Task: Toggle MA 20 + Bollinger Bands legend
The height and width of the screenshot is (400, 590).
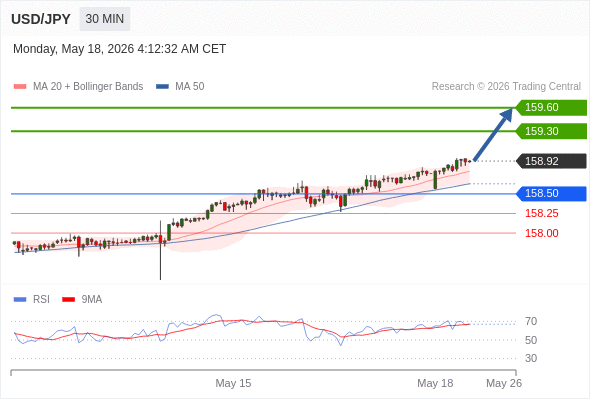Action: tap(78, 87)
